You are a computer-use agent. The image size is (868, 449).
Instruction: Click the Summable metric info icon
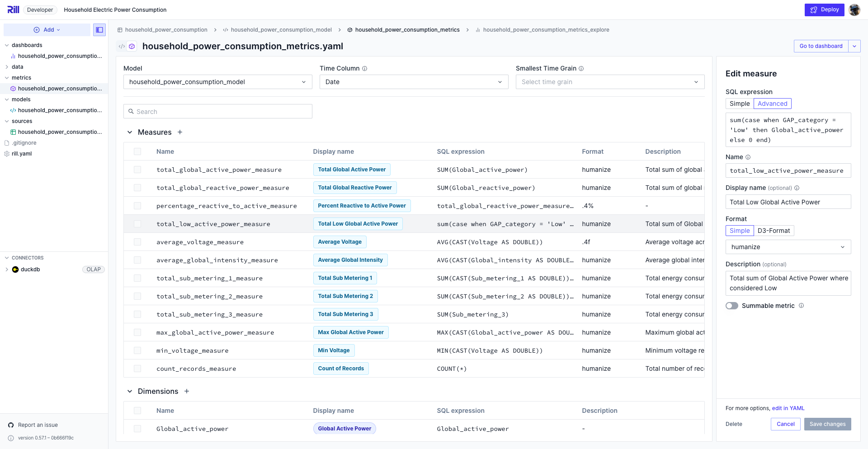[801, 306]
